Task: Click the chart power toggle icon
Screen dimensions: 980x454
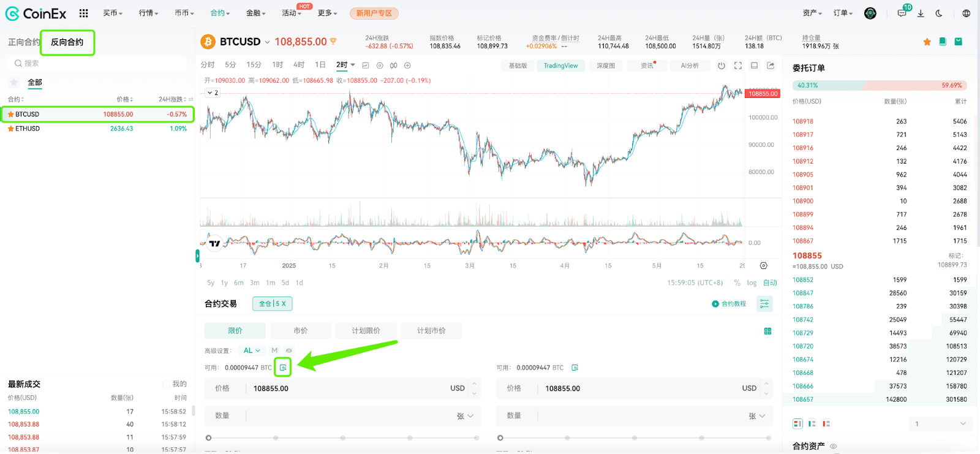Action: pyautogui.click(x=722, y=66)
